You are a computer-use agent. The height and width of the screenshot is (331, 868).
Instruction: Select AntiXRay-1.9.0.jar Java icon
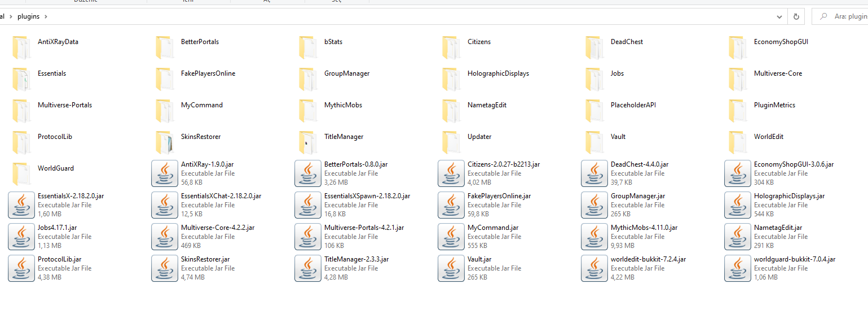pos(164,173)
